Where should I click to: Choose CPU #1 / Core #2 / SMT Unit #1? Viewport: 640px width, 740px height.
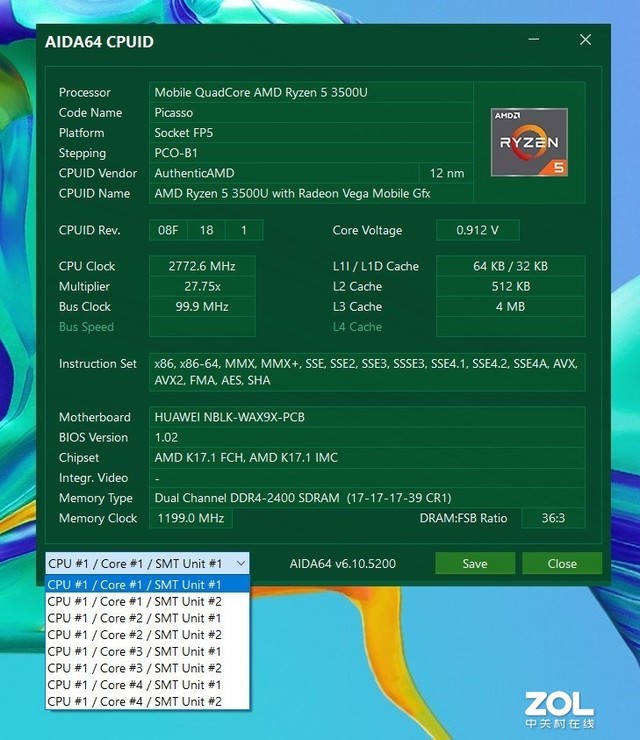147,618
